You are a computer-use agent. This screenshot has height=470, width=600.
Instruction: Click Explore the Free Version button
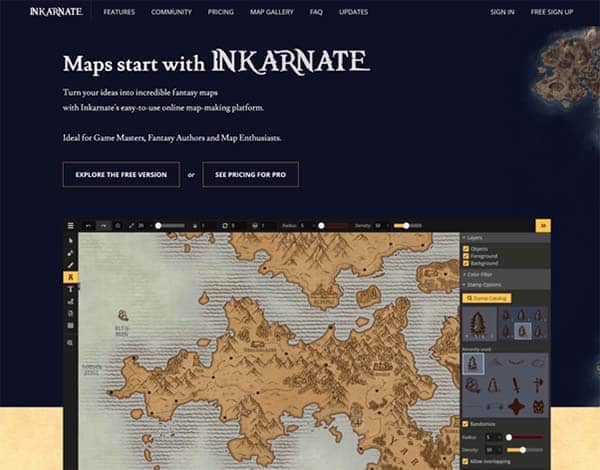121,175
